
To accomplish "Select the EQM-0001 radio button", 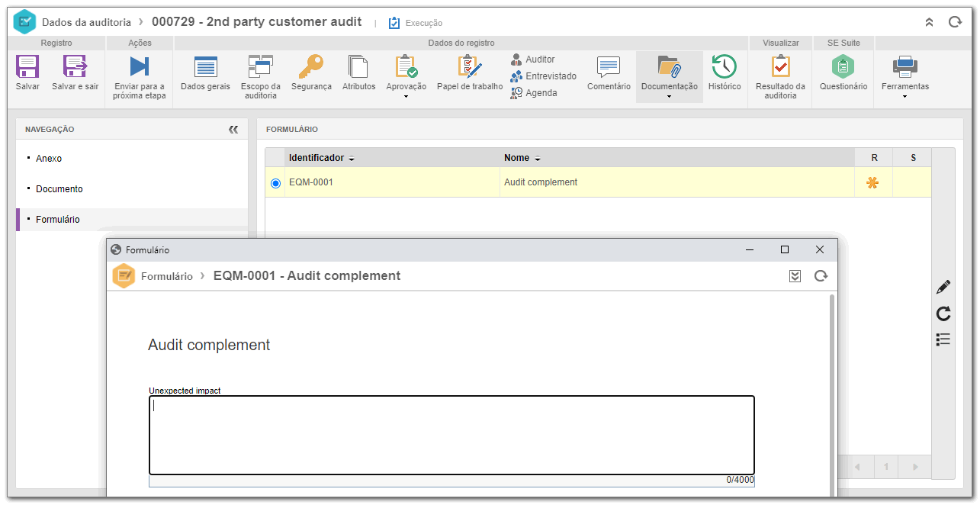I will pyautogui.click(x=275, y=183).
